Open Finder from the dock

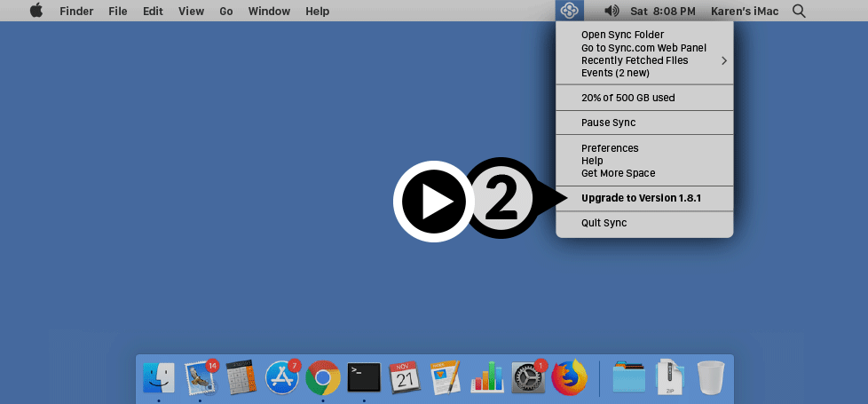tap(159, 377)
